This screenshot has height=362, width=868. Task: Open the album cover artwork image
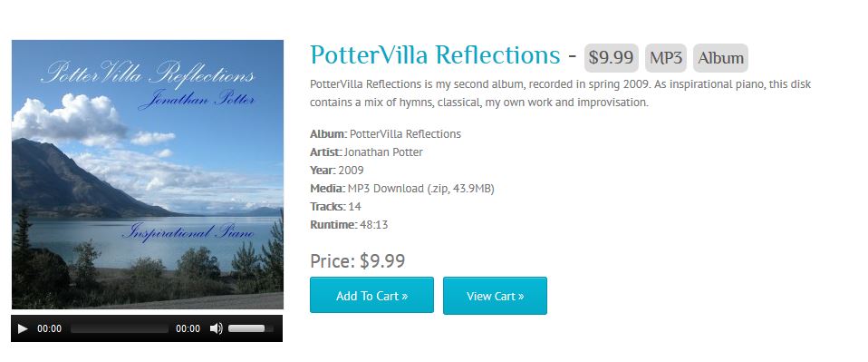pos(148,174)
